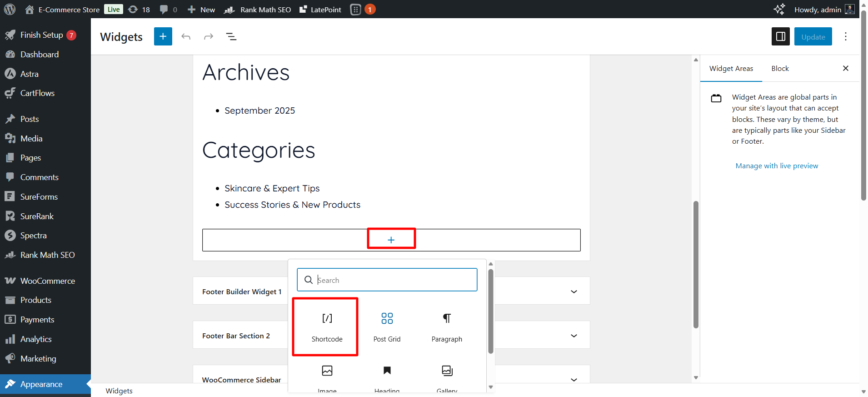Click the block Search field
Screen dimensions: 868x397
(x=387, y=280)
